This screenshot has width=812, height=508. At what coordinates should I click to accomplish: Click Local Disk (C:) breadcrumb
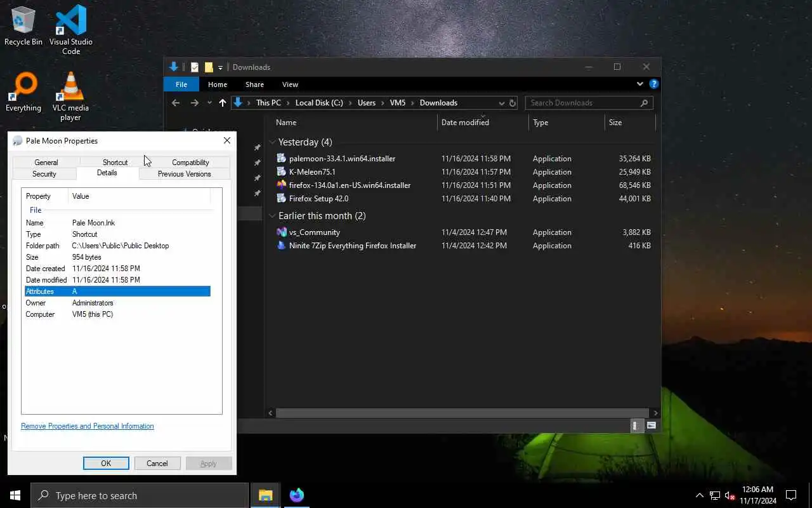pyautogui.click(x=319, y=103)
